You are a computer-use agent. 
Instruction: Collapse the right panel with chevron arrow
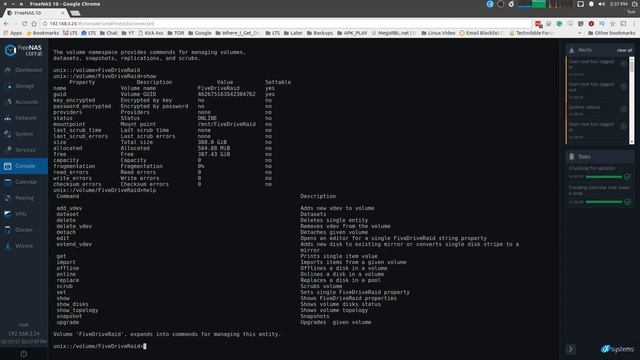click(x=571, y=349)
